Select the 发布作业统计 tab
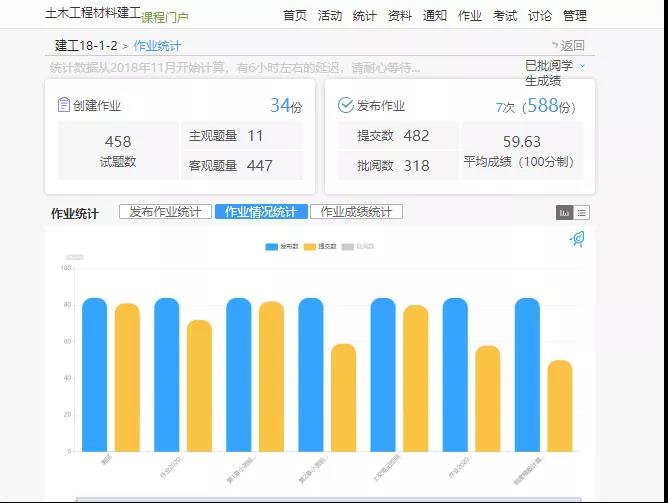 pyautogui.click(x=165, y=212)
